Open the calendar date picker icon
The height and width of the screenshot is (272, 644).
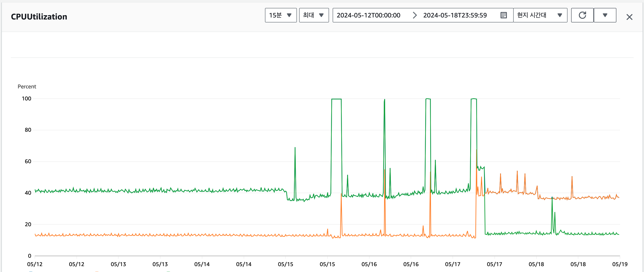coord(503,15)
